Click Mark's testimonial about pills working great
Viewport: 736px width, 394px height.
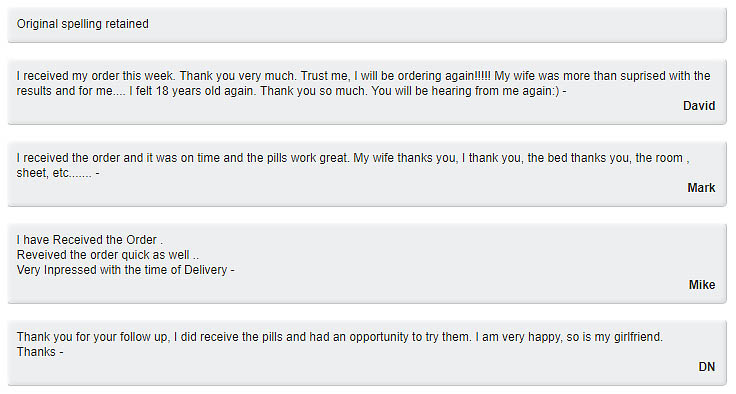tap(353, 165)
